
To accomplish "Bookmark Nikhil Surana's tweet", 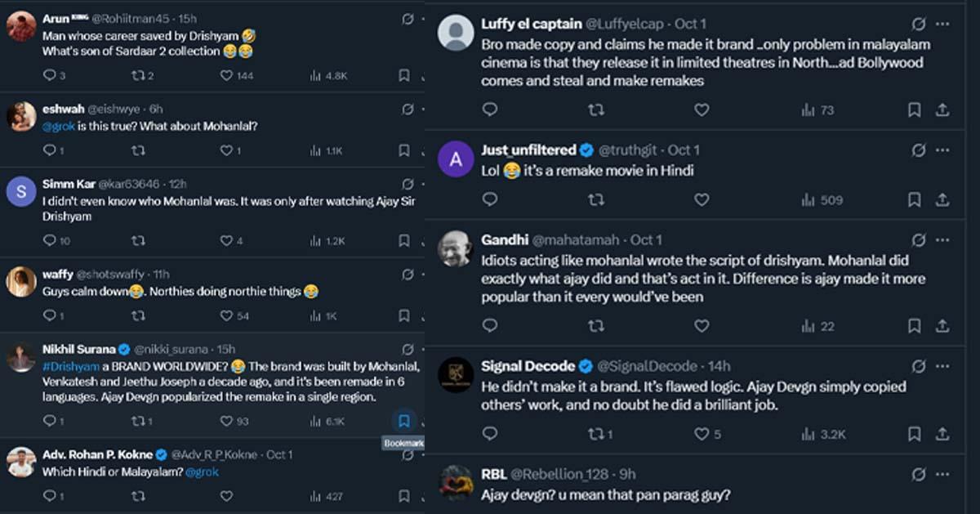I will pos(403,421).
